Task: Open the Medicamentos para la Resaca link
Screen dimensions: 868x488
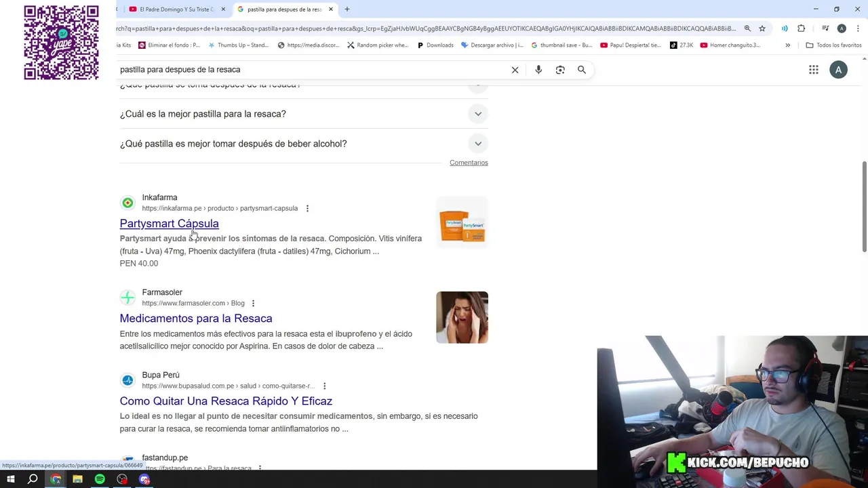Action: pos(196,319)
